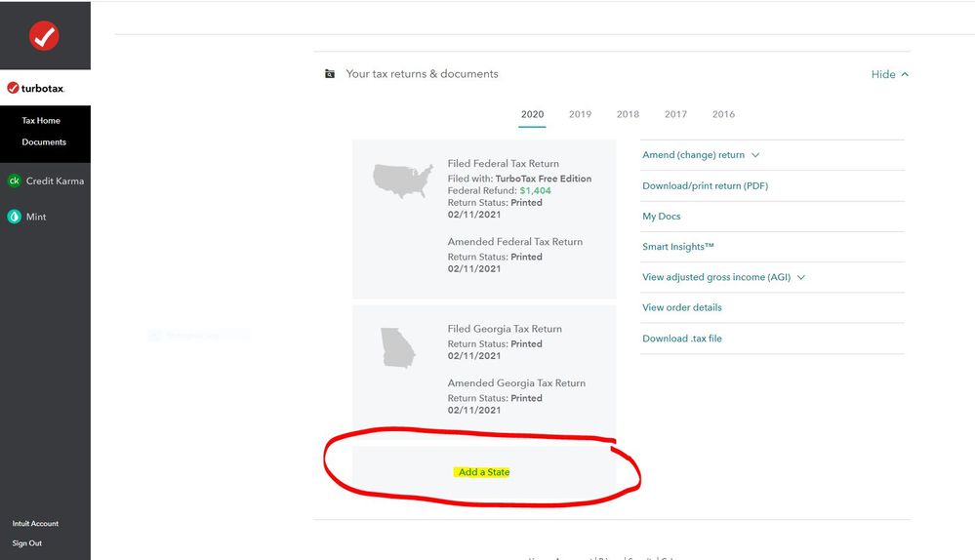Switch to the 2017 tax year tab

coord(676,114)
